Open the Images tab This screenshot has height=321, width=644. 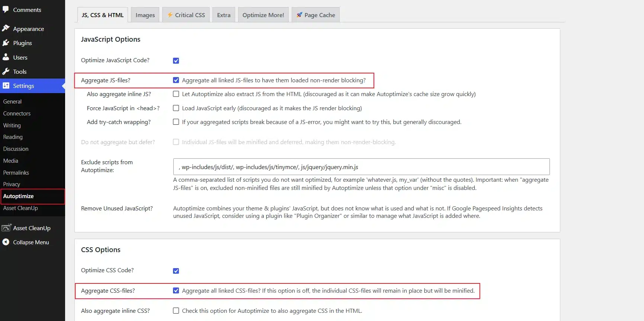click(x=145, y=15)
